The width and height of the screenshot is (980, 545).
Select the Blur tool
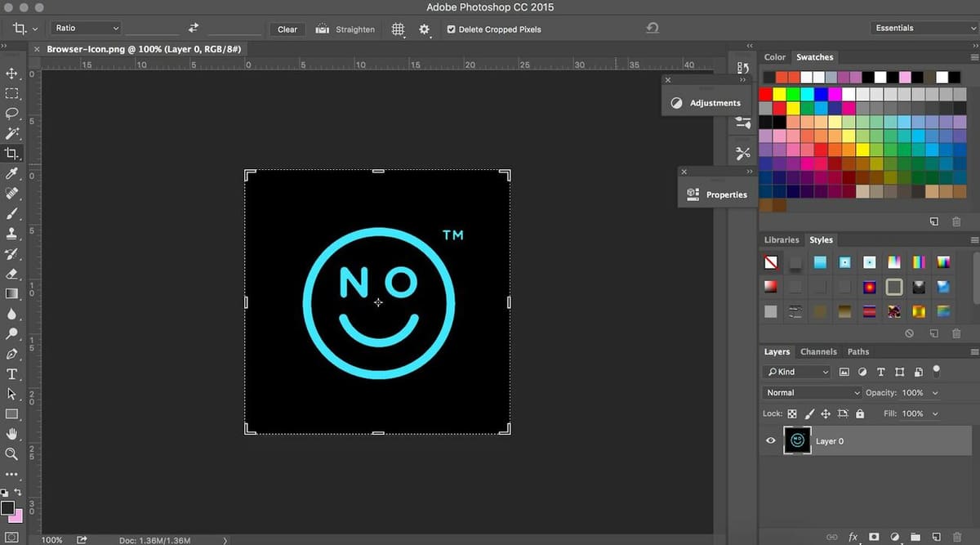(11, 314)
